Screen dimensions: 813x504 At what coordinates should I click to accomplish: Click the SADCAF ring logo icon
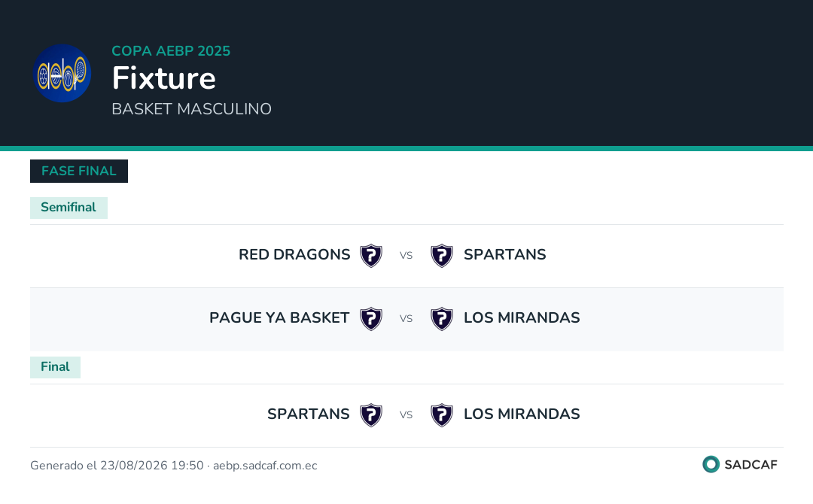coord(711,464)
